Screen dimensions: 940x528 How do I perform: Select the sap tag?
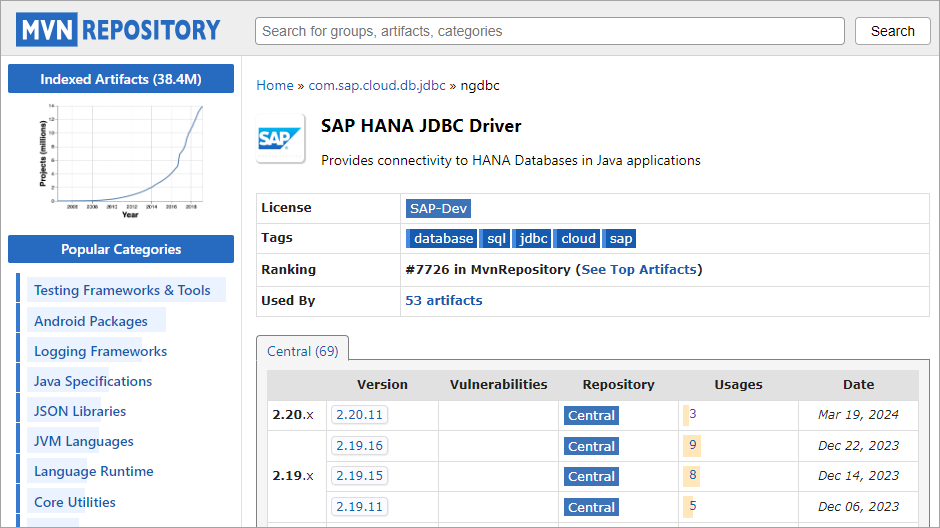[619, 239]
